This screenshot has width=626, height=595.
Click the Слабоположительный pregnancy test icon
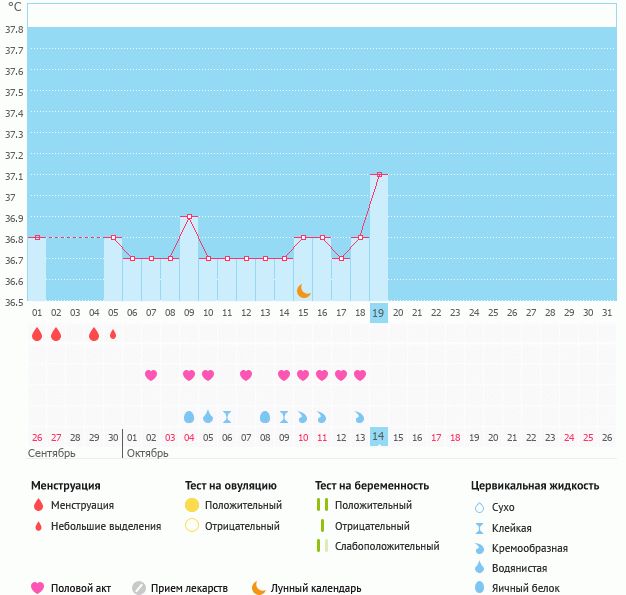321,546
